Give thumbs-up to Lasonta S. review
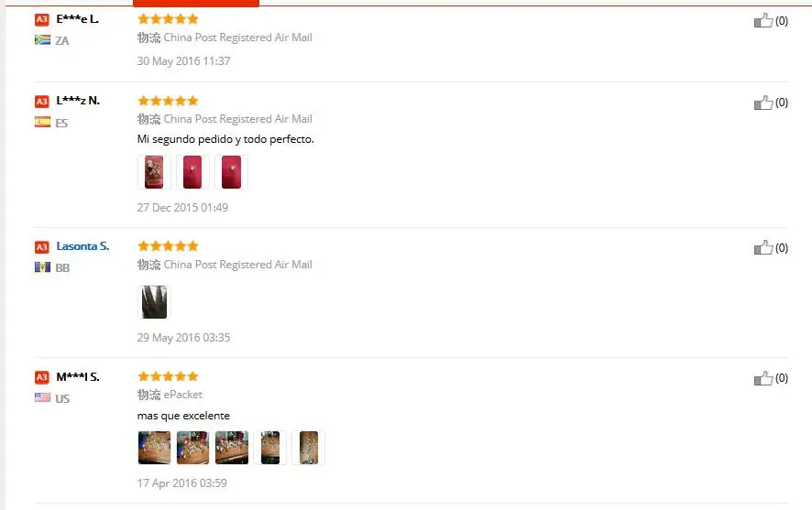 [x=763, y=248]
